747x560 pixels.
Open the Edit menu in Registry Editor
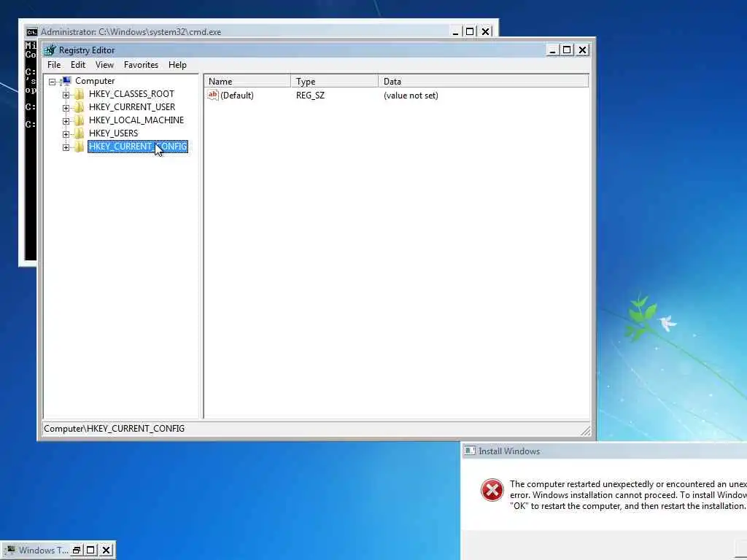point(77,65)
